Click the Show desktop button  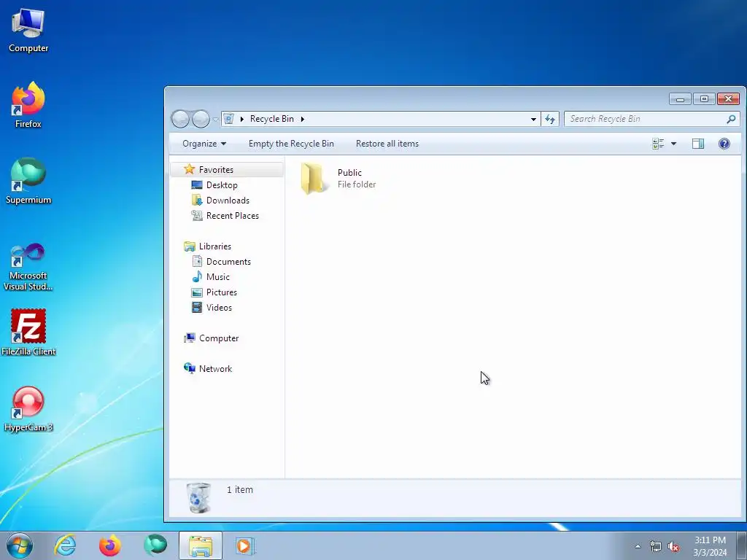tap(742, 545)
